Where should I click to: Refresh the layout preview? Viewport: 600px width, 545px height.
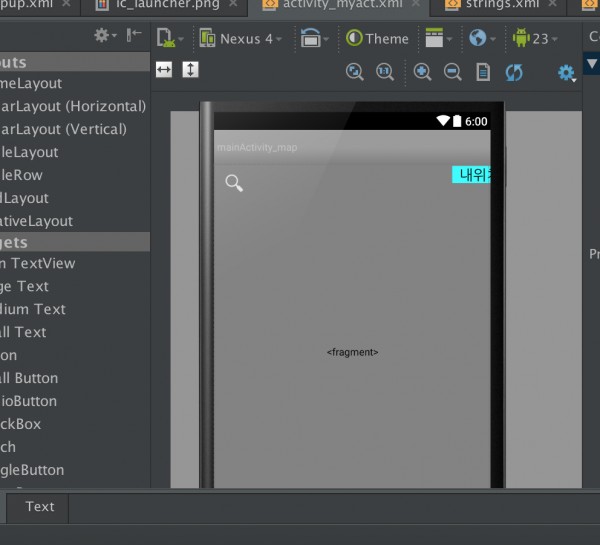click(514, 72)
